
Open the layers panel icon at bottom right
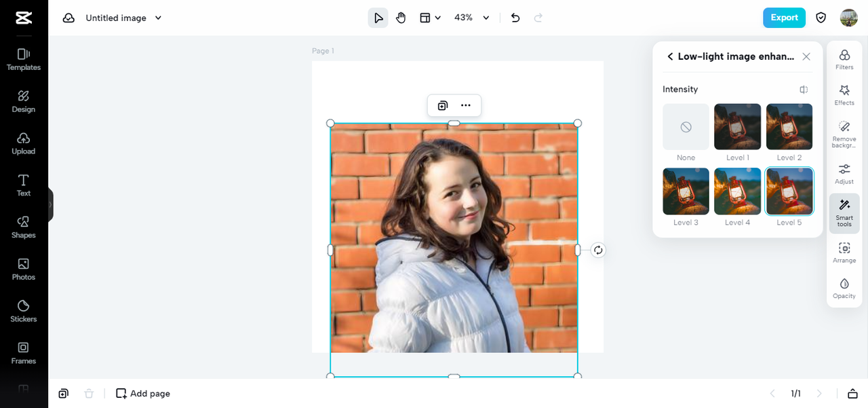tap(853, 394)
